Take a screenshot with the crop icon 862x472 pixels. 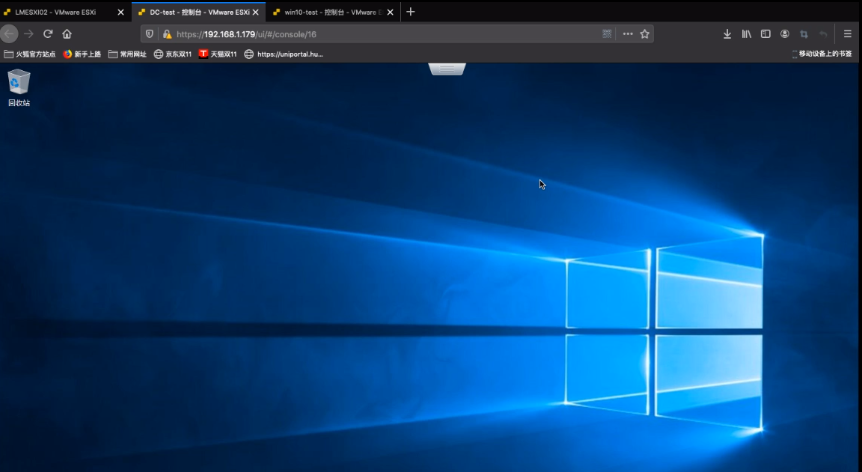tap(804, 34)
